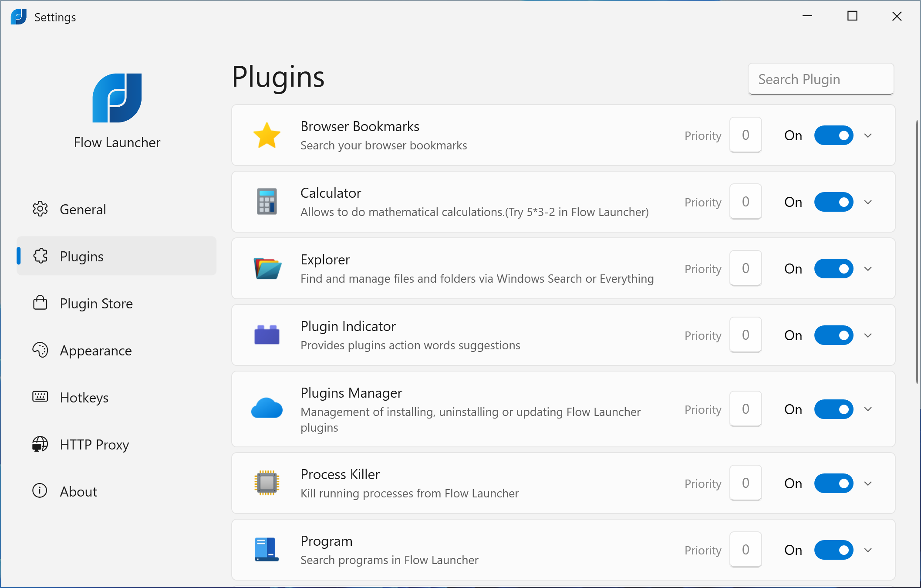Click the Explorer priority value box
The height and width of the screenshot is (588, 921).
click(746, 268)
